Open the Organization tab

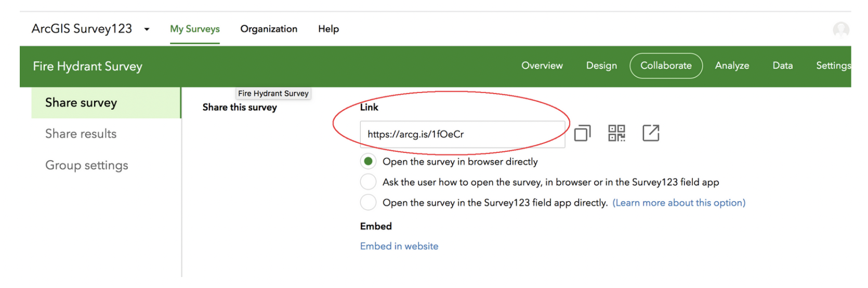[269, 29]
